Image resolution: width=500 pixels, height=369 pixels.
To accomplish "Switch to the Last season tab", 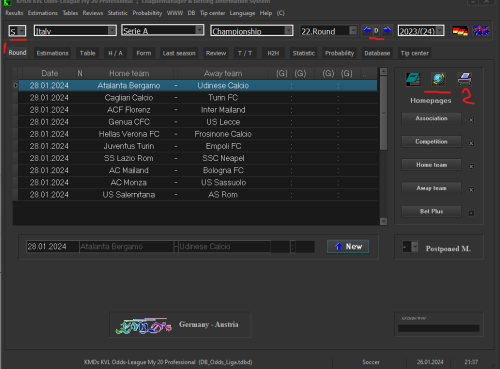I will pyautogui.click(x=179, y=53).
